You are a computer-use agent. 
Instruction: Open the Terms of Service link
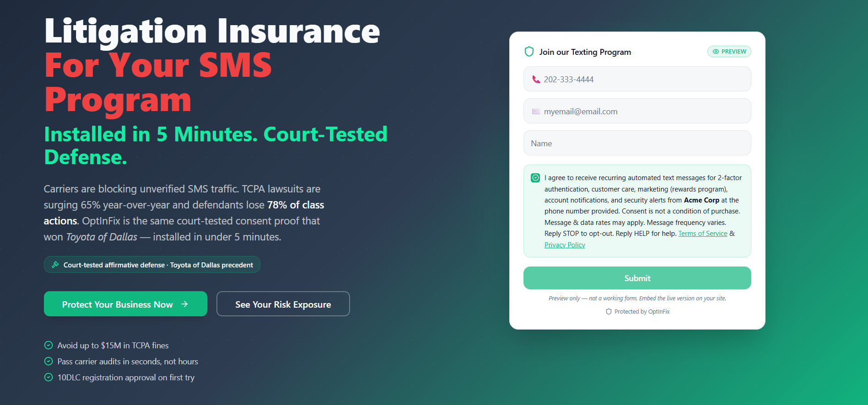(x=702, y=234)
